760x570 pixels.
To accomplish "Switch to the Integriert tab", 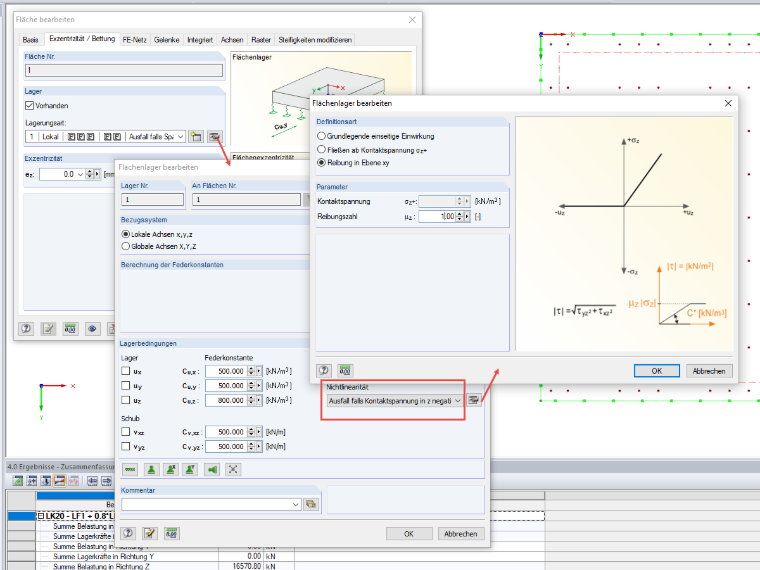I will pos(200,40).
